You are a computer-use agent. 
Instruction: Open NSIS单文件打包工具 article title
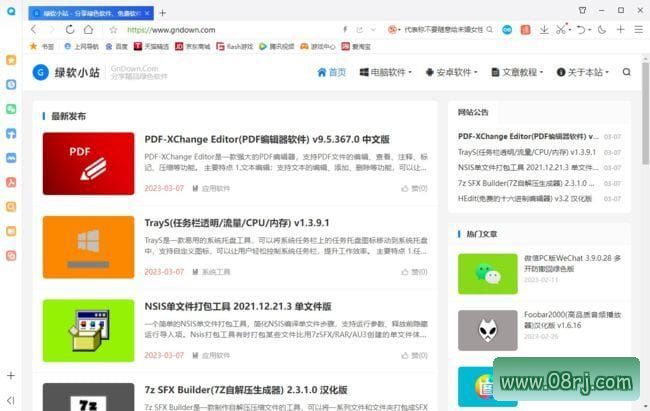238,306
